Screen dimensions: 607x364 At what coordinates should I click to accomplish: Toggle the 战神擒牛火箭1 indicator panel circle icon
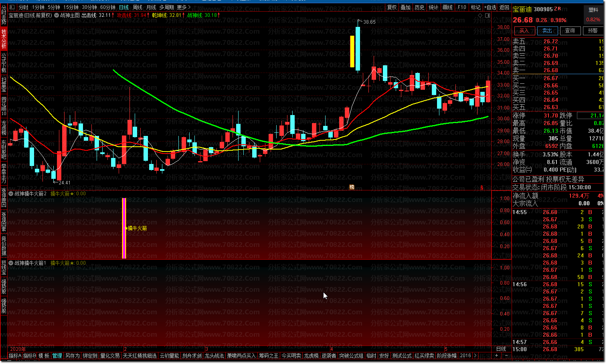point(11,263)
